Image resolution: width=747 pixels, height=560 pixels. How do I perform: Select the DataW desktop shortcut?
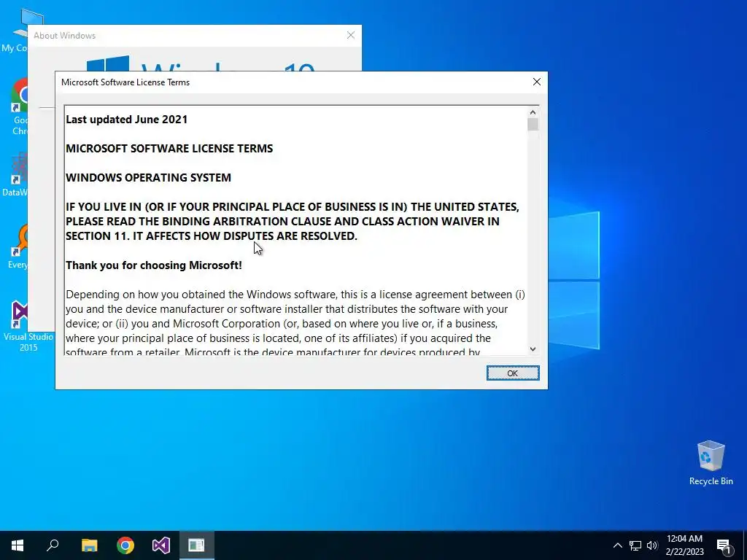[x=16, y=174]
